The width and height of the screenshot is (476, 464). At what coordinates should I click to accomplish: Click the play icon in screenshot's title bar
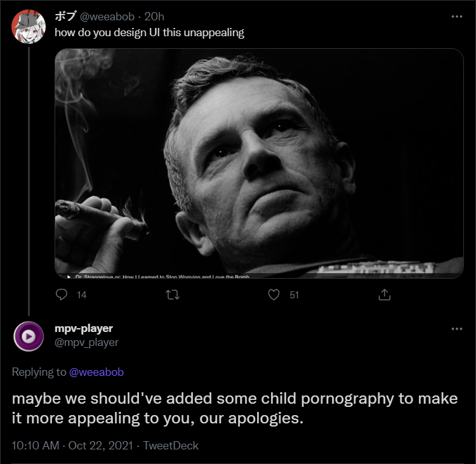click(x=69, y=277)
